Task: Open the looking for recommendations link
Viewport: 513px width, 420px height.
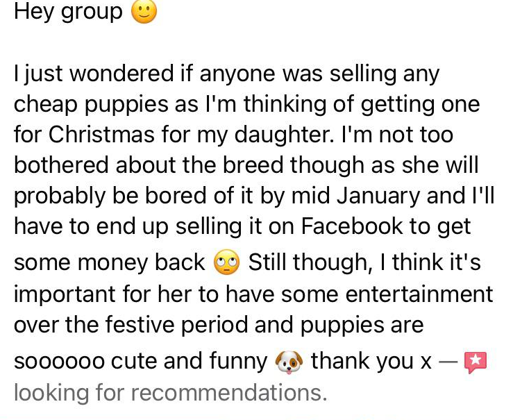Action: tap(170, 393)
